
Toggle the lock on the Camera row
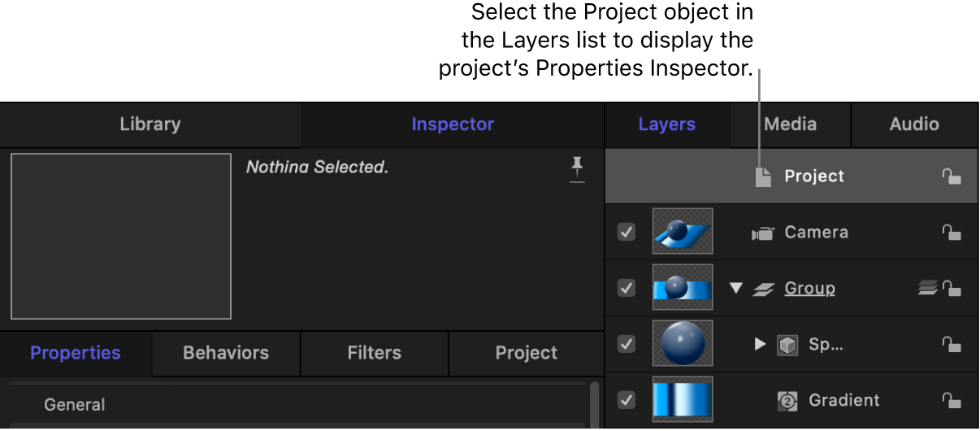[x=952, y=233]
